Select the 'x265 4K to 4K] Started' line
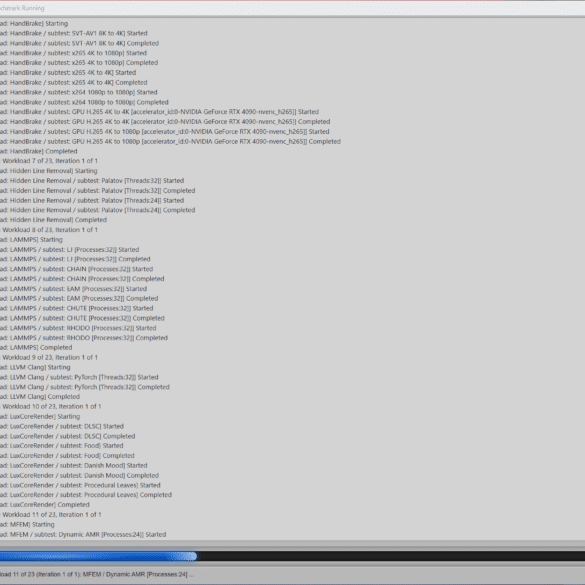 pyautogui.click(x=68, y=72)
